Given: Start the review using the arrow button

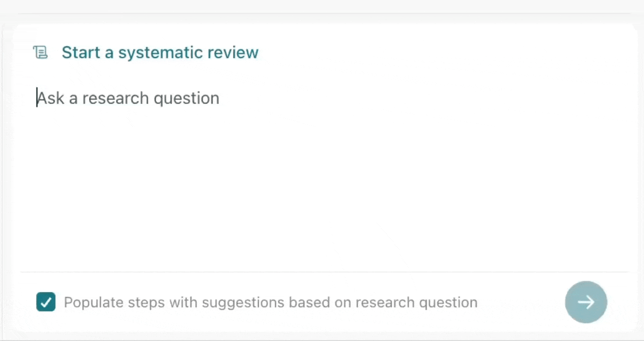Looking at the screenshot, I should click(586, 302).
